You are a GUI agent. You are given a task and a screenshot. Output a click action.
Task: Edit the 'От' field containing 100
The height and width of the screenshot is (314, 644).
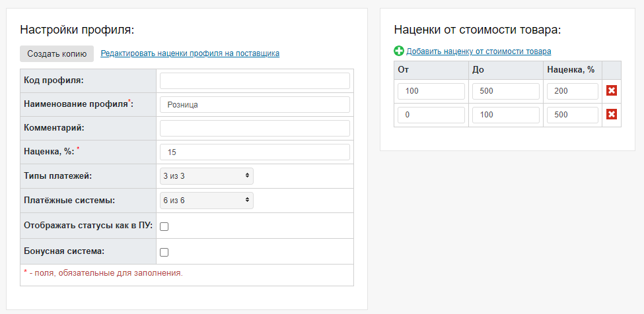click(x=431, y=91)
